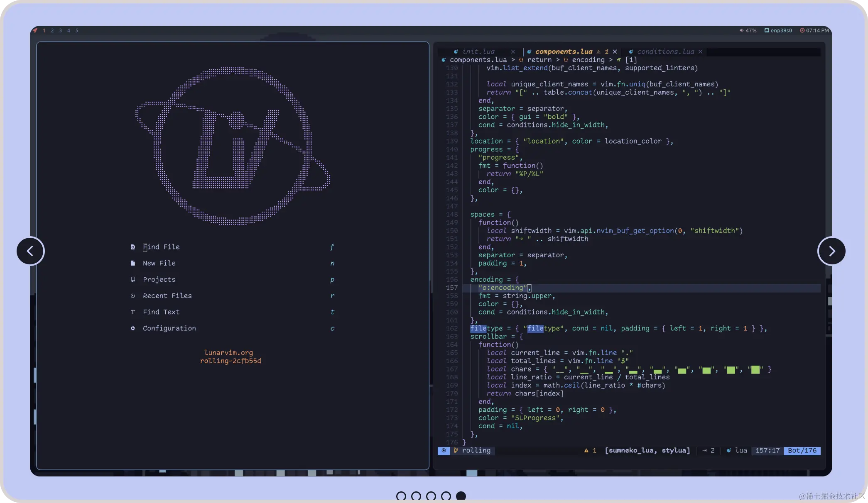The height and width of the screenshot is (503, 868).
Task: Close the components.lua tab
Action: (615, 51)
